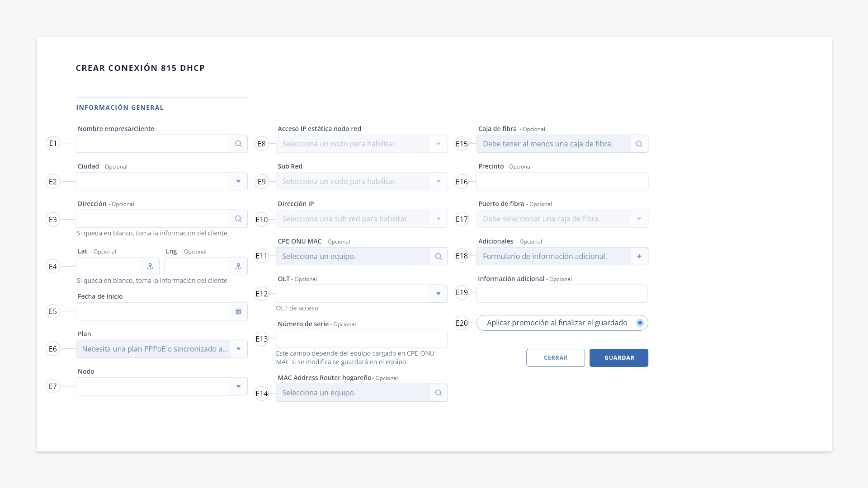Click the CERRAR button

click(x=556, y=358)
